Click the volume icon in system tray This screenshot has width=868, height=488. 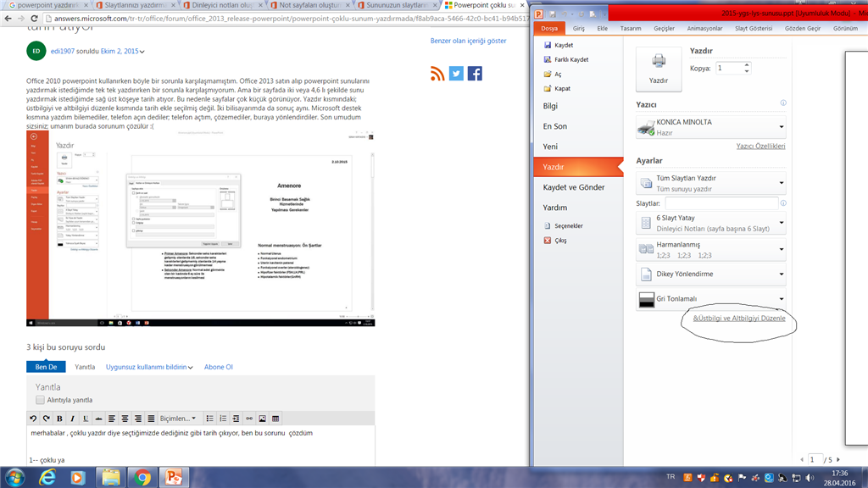click(810, 478)
